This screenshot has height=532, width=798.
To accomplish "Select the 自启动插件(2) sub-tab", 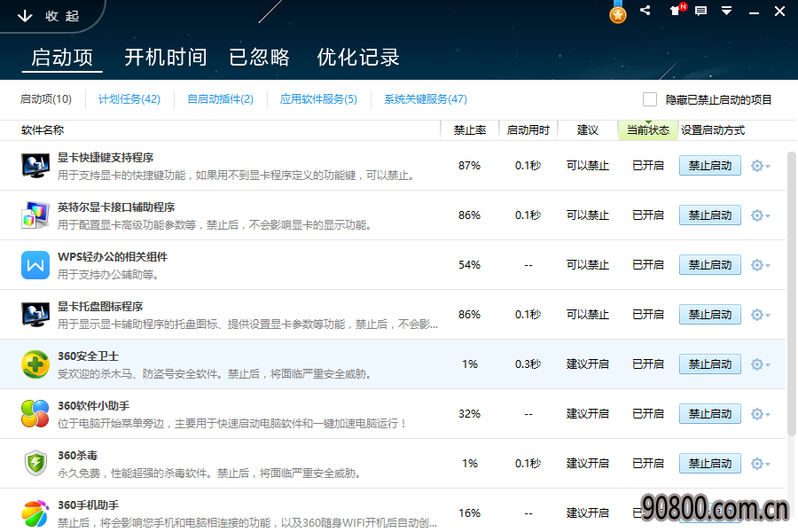I will [x=221, y=99].
